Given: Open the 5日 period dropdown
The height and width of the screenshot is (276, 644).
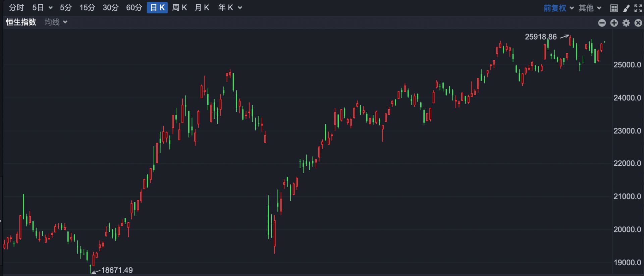Looking at the screenshot, I should [42, 8].
